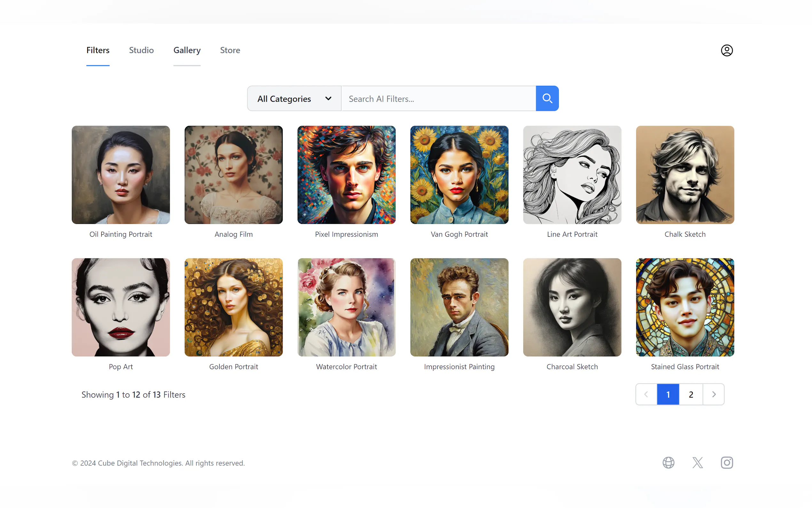
Task: Open the Line Art Portrait filter
Action: [572, 175]
